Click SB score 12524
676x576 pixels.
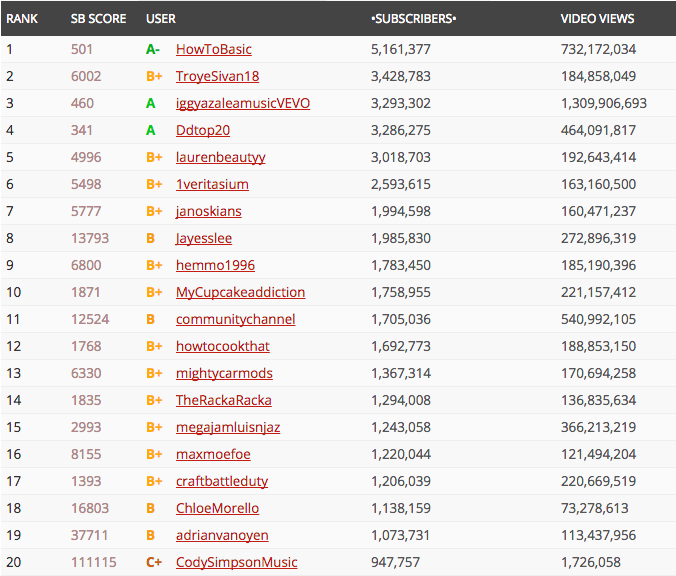pyautogui.click(x=90, y=319)
